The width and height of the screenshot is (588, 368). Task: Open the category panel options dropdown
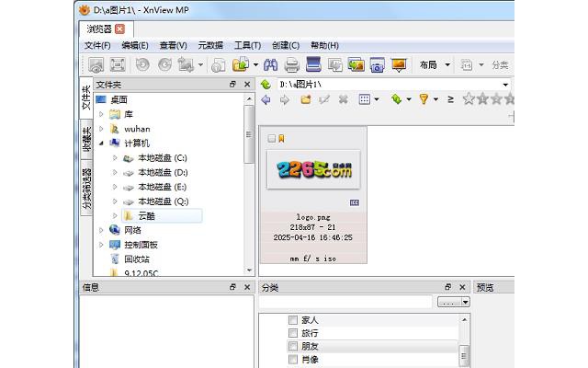pos(465,302)
